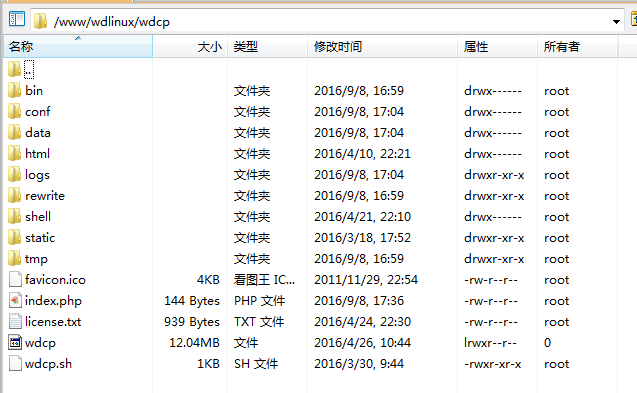
Task: Select the bin folder icon
Action: pyautogui.click(x=15, y=90)
